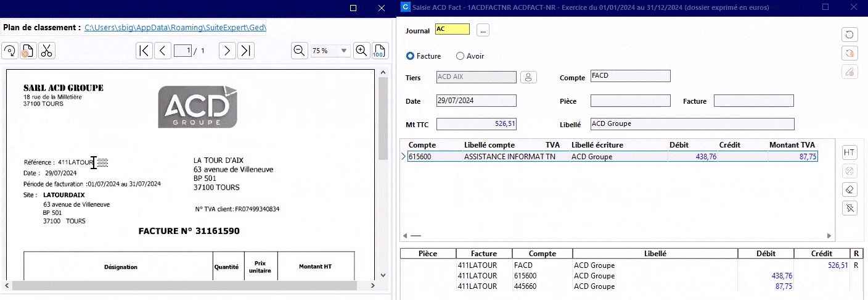Click the TVA column header

[x=552, y=145]
